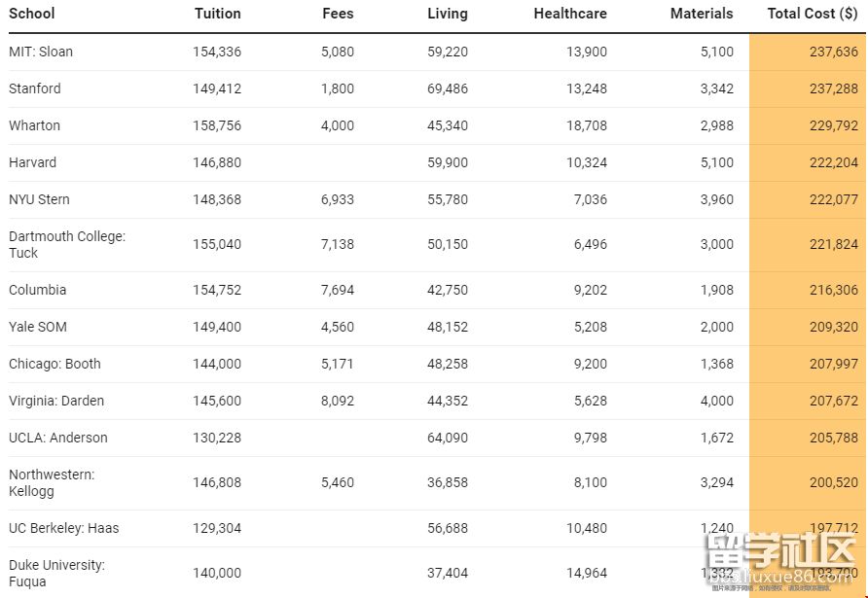Click Dartmouth College: Tuck school name
868x598 pixels.
[x=67, y=244]
